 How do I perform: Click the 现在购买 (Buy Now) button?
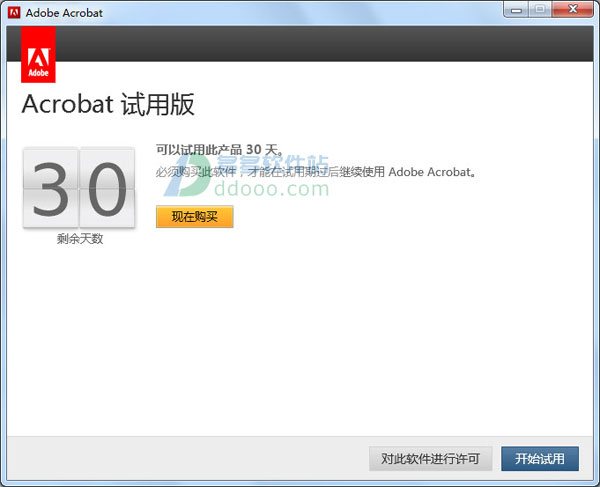click(194, 217)
